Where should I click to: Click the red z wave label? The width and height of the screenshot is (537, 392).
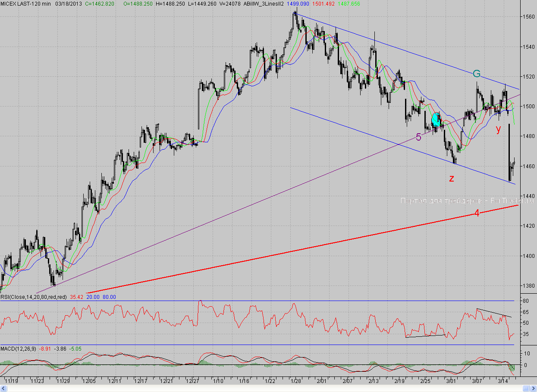pos(452,179)
